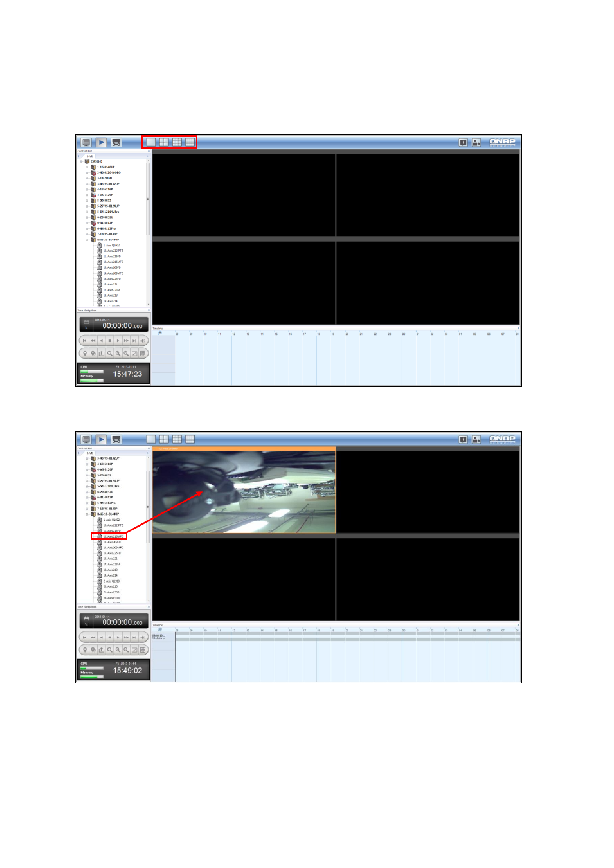This screenshot has height=868, width=614.
Task: Open the info icon in upper window toolbar
Action: tap(463, 142)
